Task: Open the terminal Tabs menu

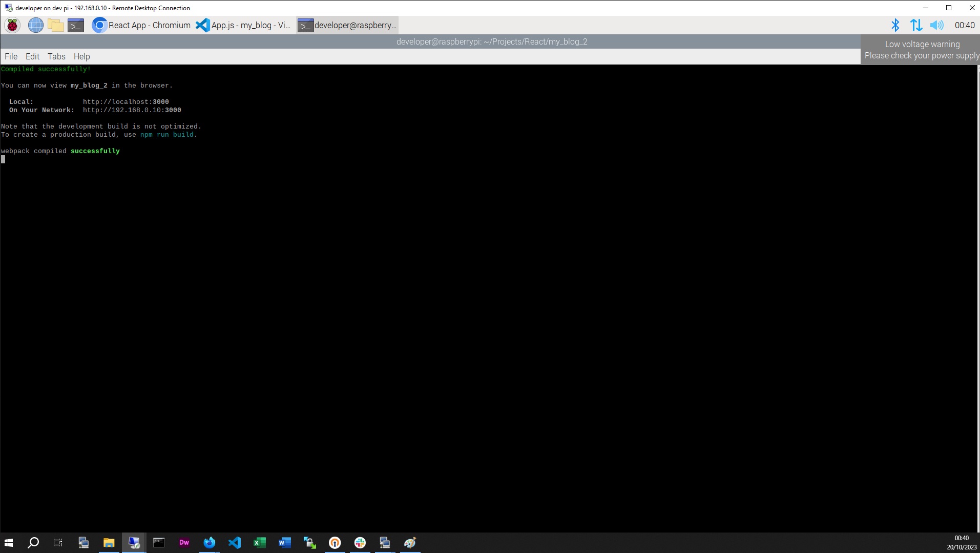Action: (x=56, y=56)
